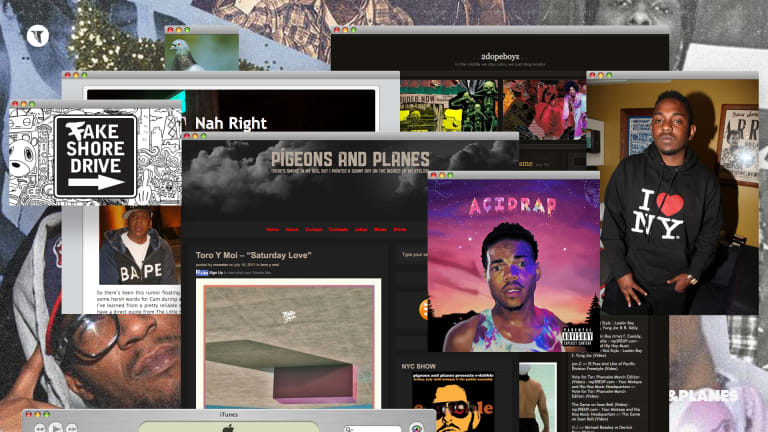Click the Apple logo in iTunes display
Screen dimensions: 768x432
click(x=228, y=429)
